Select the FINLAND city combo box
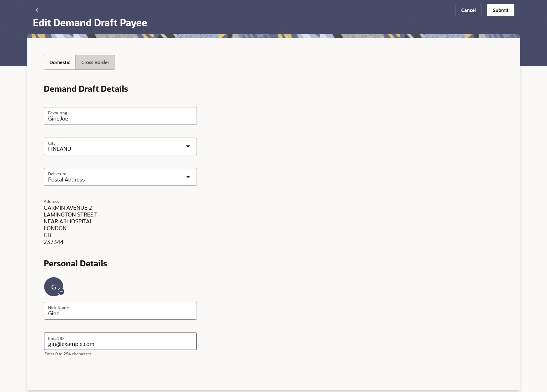Viewport: 547px width, 392px height. tap(114, 146)
